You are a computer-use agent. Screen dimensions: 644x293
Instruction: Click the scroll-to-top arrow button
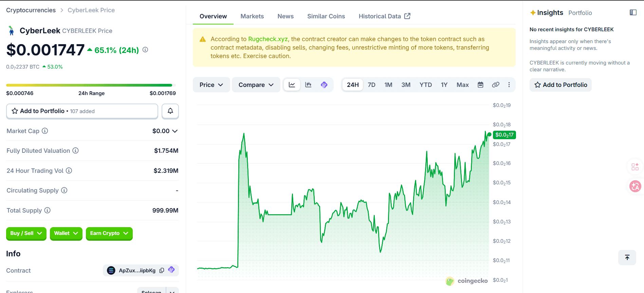(x=627, y=257)
